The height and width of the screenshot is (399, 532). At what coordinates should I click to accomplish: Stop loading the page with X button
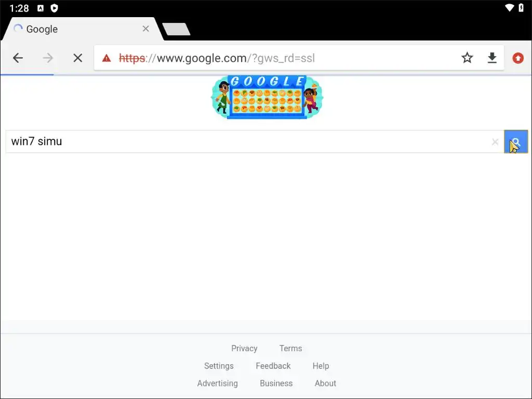tap(78, 58)
